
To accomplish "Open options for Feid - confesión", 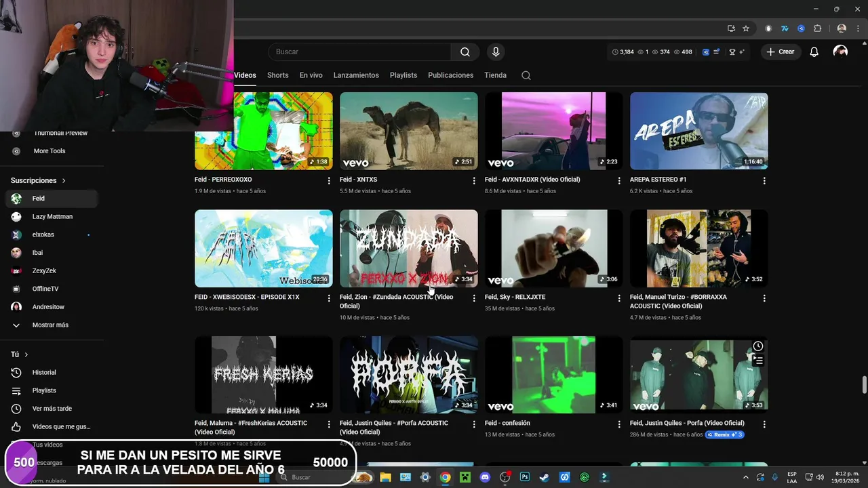I will point(619,424).
